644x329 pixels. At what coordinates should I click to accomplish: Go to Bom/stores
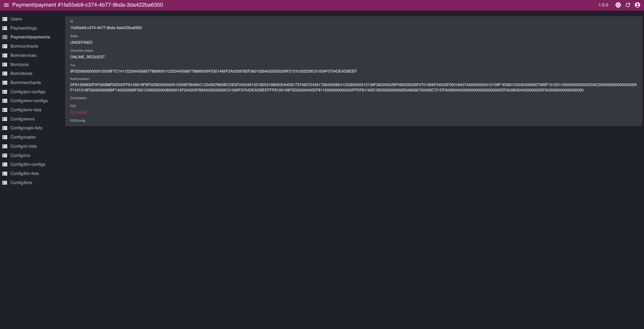21,73
